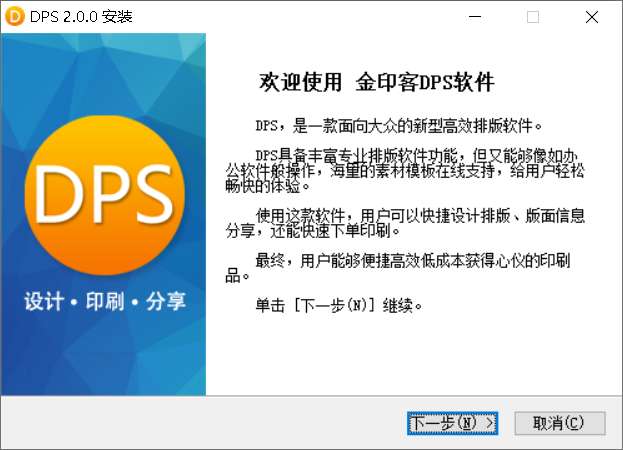Click the DPS installer icon in the title bar
Image resolution: width=623 pixels, height=450 pixels.
[x=15, y=17]
